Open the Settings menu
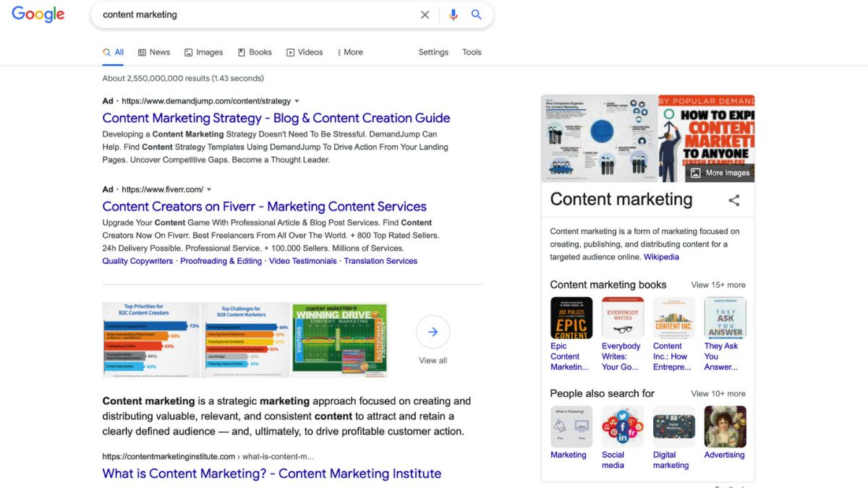The image size is (868, 488). coord(433,52)
